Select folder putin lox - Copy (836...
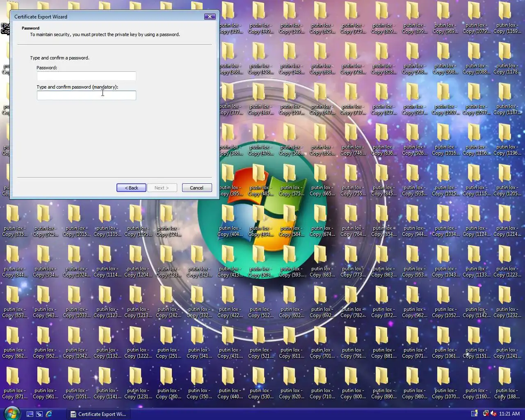525x420 pixels. coord(384,140)
